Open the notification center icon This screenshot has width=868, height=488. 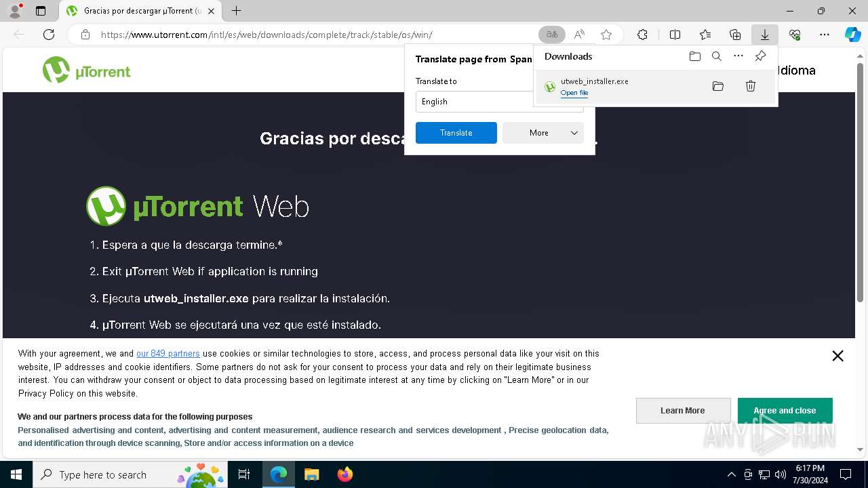point(846,474)
